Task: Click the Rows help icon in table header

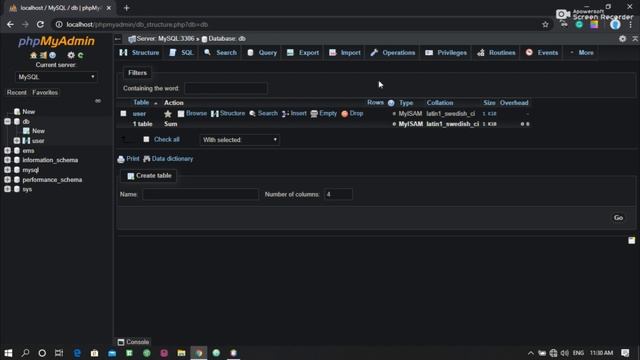Action: (391, 103)
